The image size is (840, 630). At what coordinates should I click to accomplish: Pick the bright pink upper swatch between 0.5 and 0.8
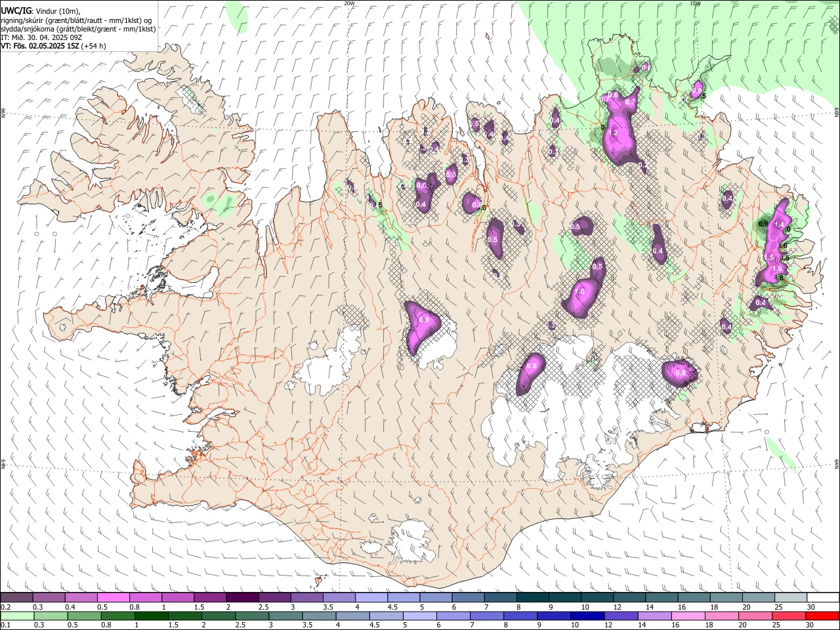[113, 597]
